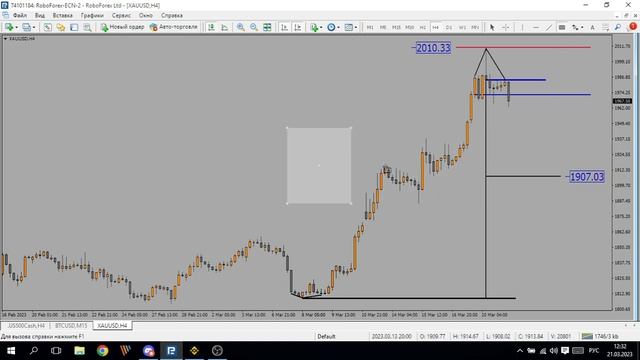This screenshot has height=360, width=640.
Task: Select the Horizontal Line drawing tool
Action: coord(536,27)
